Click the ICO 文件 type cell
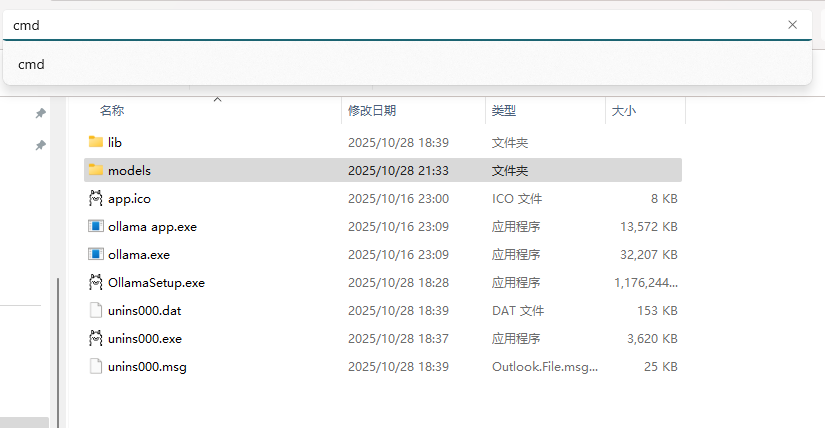Screen dimensions: 825x428 (517, 198)
